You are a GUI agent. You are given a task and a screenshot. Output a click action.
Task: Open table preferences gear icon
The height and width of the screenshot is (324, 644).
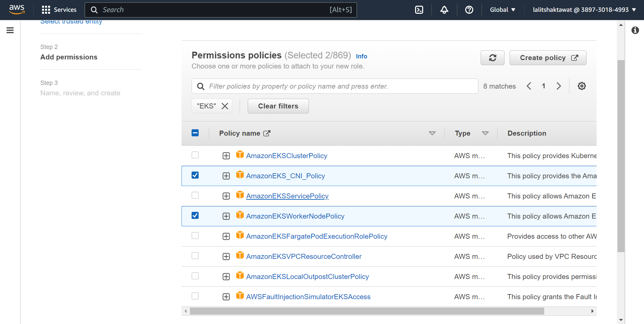tap(581, 86)
